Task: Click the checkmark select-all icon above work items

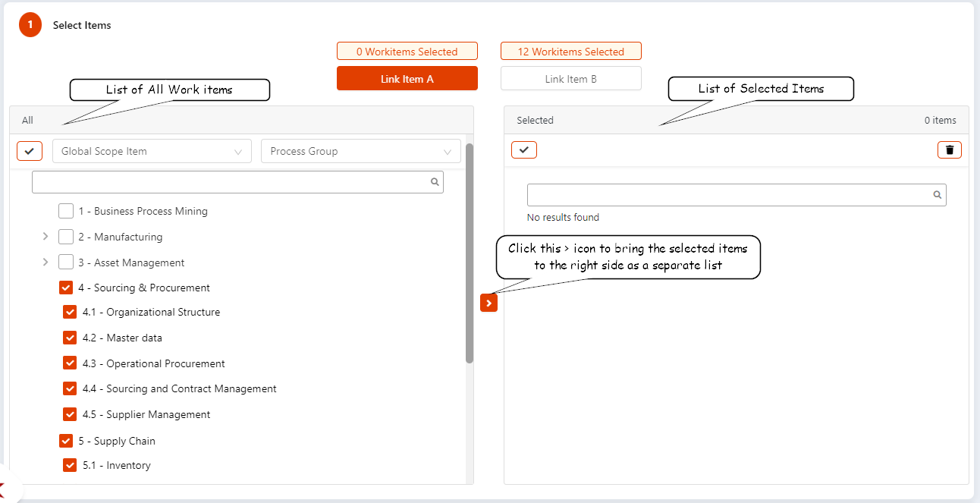Action: (x=29, y=150)
